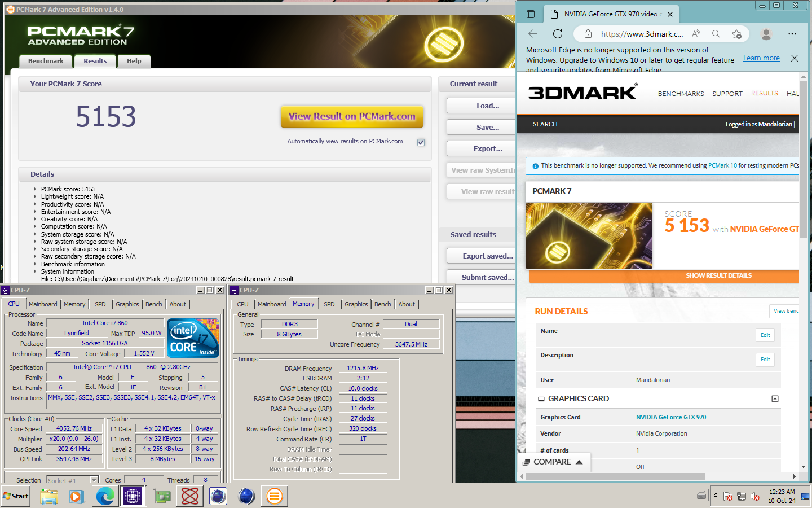Click the zoom-out magnifier in address bar
Viewport: 812px width, 508px height.
point(716,34)
